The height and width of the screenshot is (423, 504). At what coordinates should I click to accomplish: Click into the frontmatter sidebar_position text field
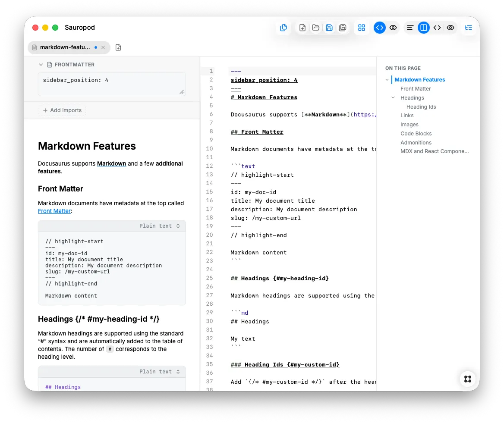coord(111,84)
